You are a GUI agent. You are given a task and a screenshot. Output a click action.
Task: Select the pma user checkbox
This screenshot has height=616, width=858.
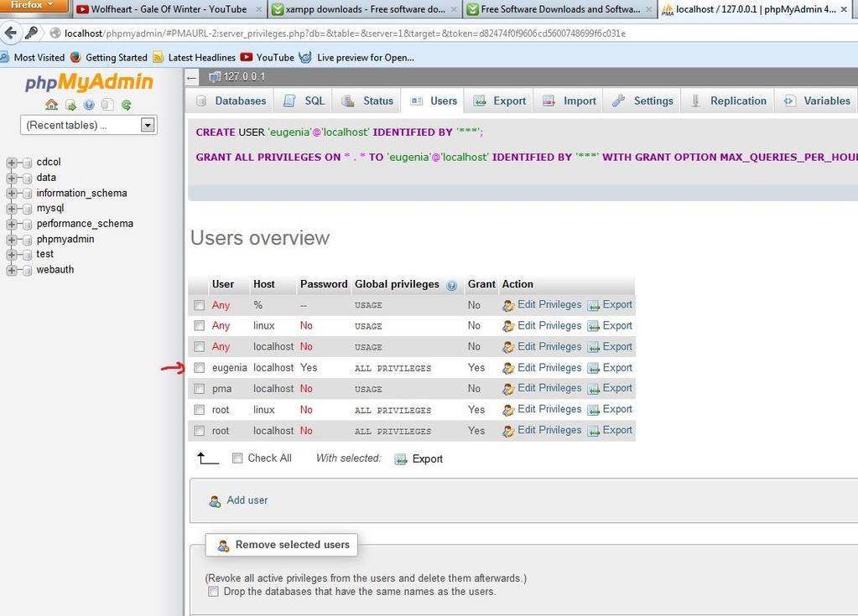(199, 389)
